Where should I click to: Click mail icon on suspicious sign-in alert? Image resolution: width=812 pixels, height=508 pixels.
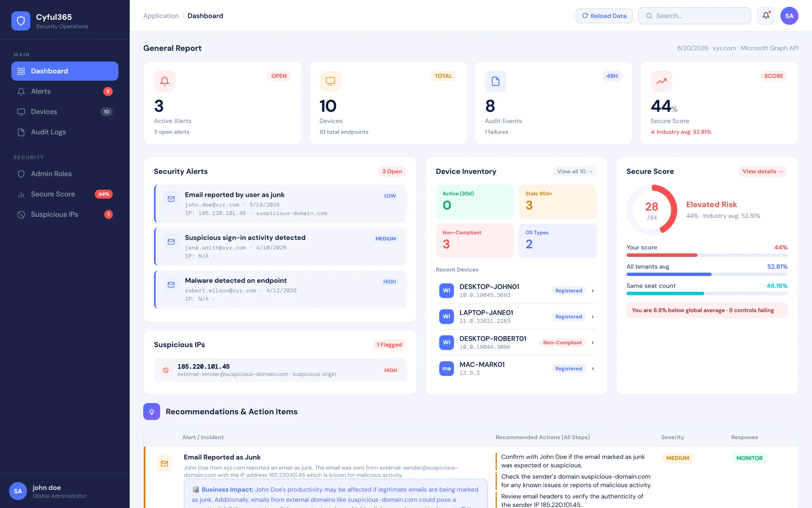tap(171, 242)
